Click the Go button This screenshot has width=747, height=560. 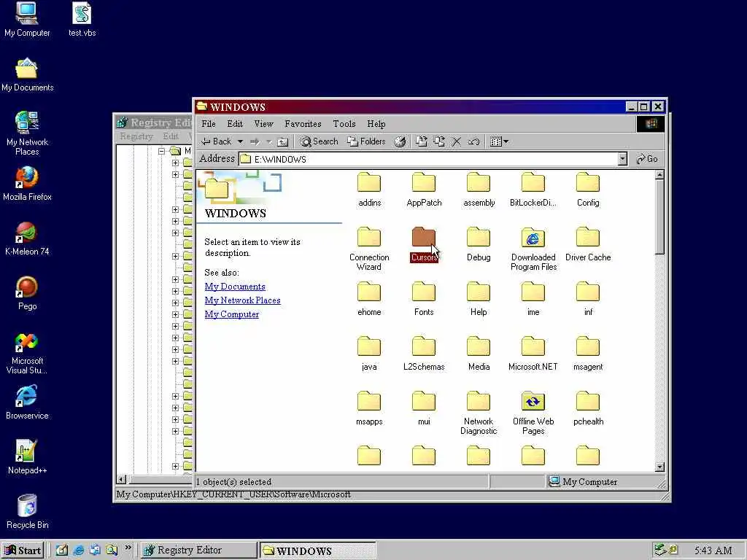pos(647,159)
